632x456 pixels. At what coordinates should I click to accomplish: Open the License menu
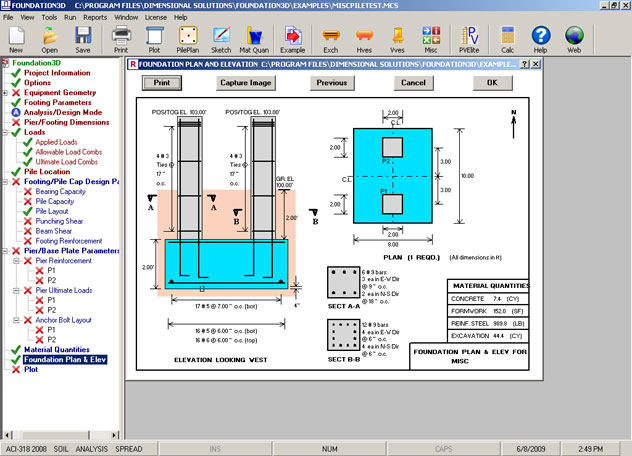pyautogui.click(x=156, y=17)
